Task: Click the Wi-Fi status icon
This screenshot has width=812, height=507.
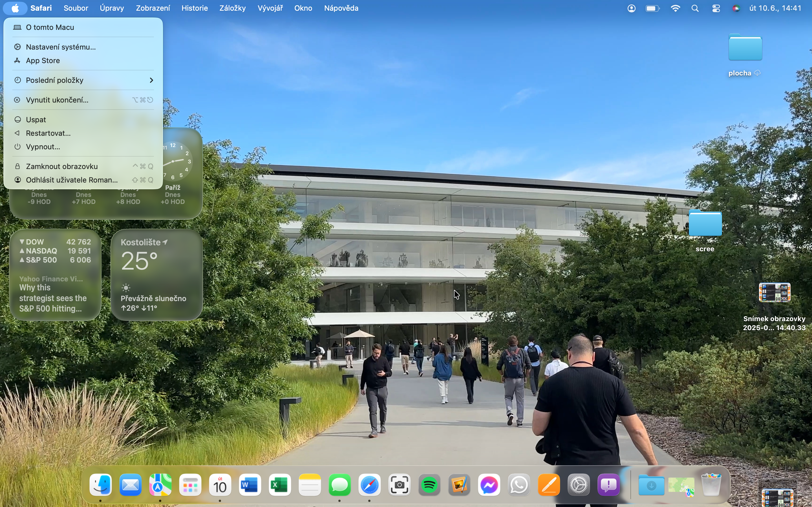Action: click(x=675, y=8)
